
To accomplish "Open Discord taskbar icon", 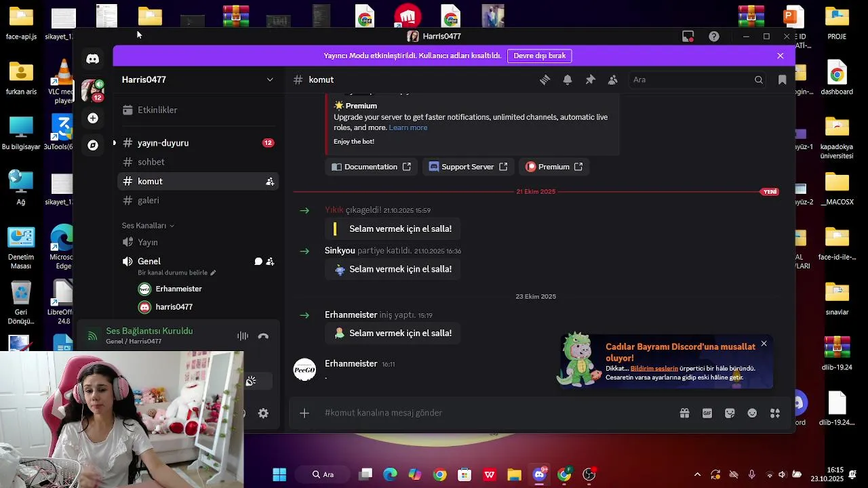I will 540,474.
